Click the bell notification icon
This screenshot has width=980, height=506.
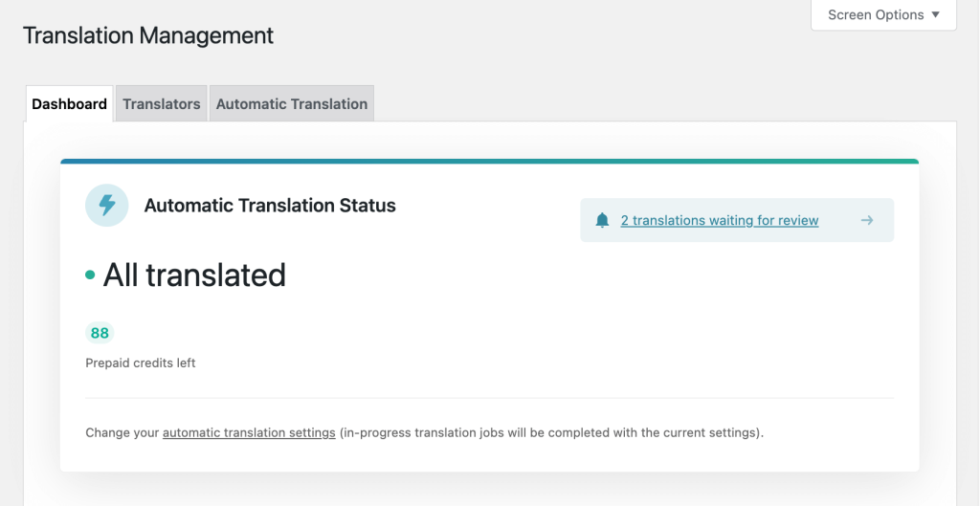602,220
